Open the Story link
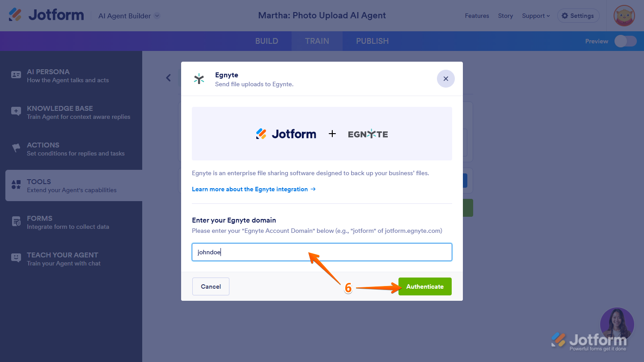The width and height of the screenshot is (644, 362). [505, 16]
